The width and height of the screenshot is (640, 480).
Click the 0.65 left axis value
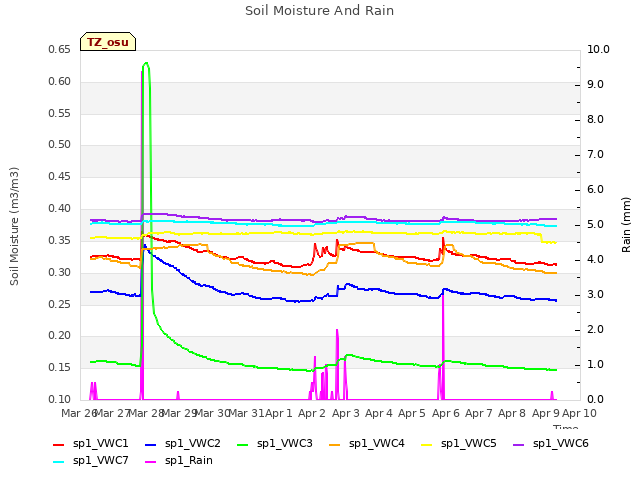point(60,50)
